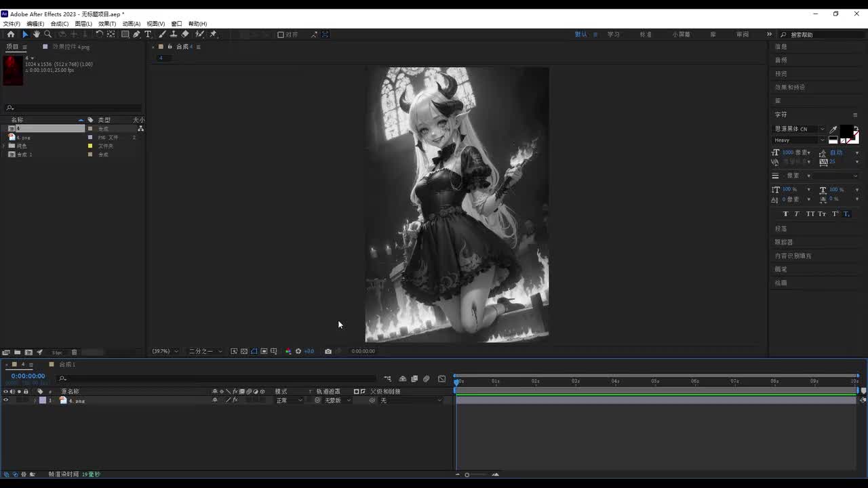Click the composition mini-flowchart icon in timeline
Viewport: 868px width, 488px height.
click(387, 379)
